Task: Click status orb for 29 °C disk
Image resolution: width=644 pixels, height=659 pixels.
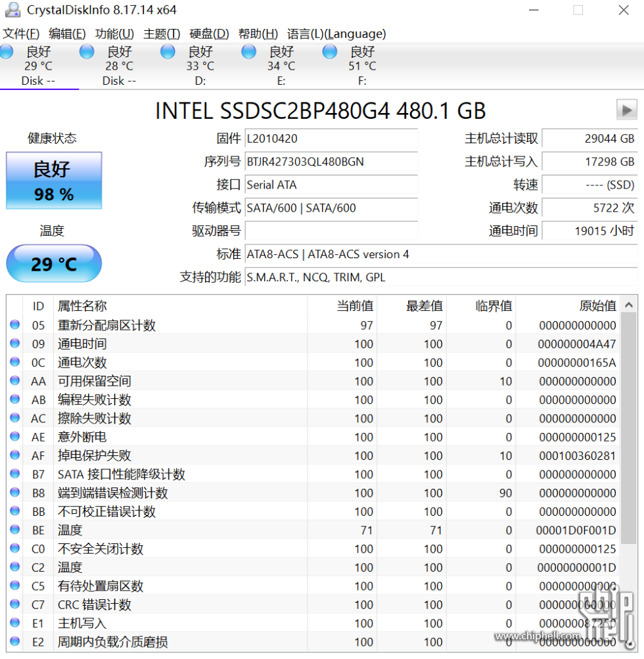Action: (x=7, y=52)
